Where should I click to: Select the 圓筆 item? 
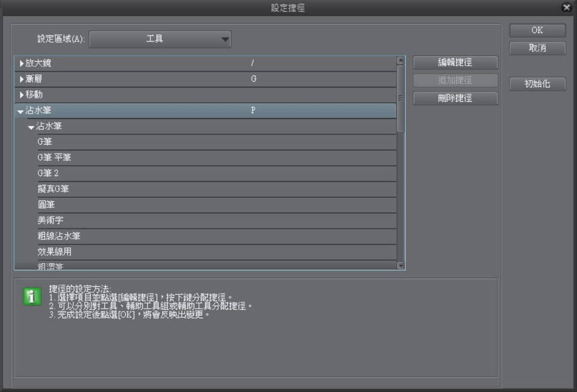(217, 204)
